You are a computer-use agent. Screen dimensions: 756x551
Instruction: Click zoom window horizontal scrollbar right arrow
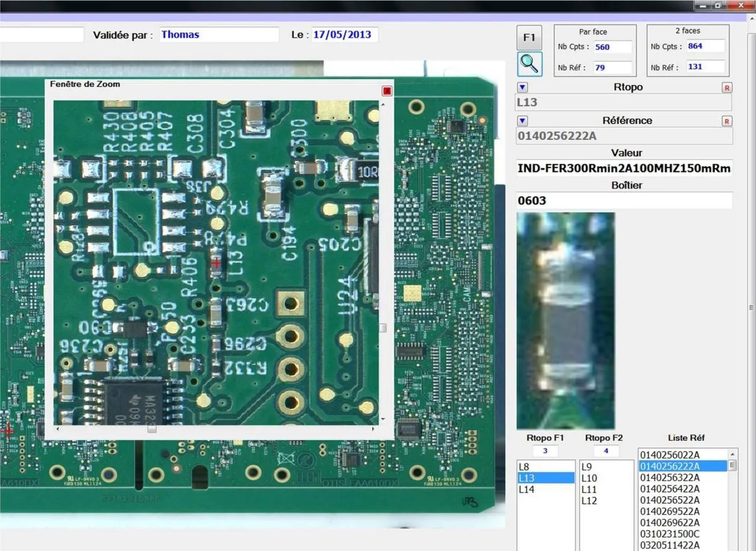[x=373, y=429]
